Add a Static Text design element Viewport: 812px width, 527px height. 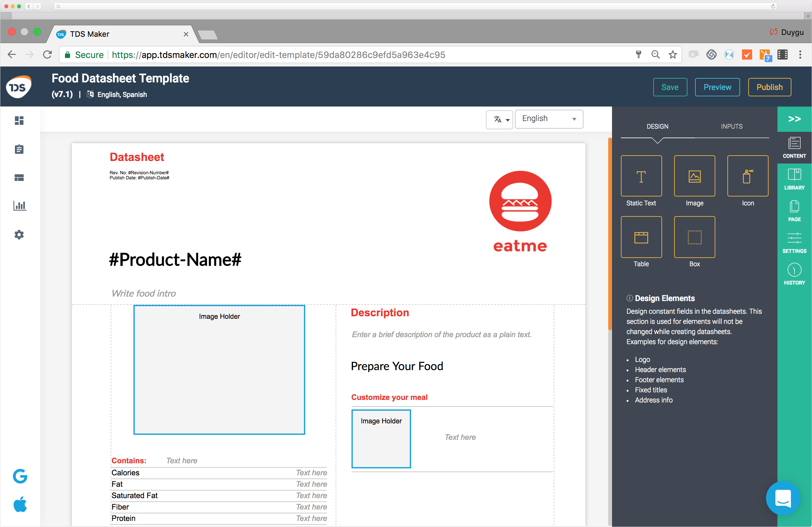point(641,176)
